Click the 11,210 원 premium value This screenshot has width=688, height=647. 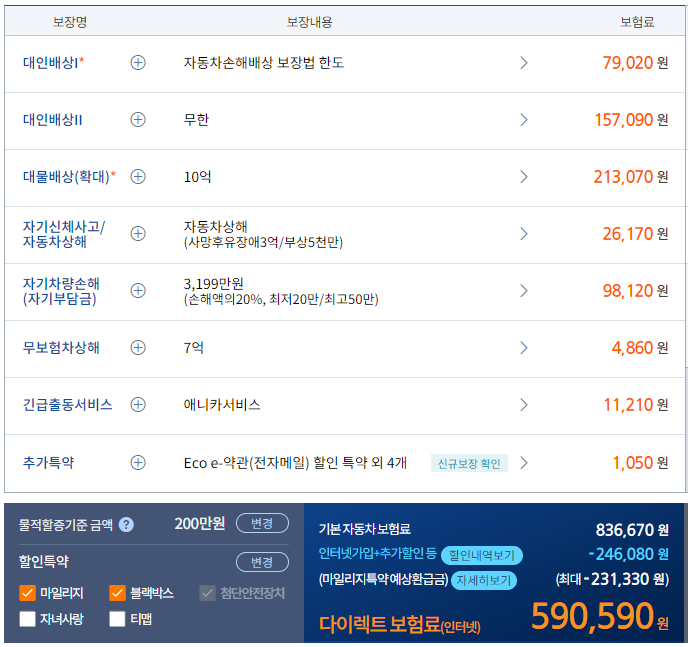(636, 405)
